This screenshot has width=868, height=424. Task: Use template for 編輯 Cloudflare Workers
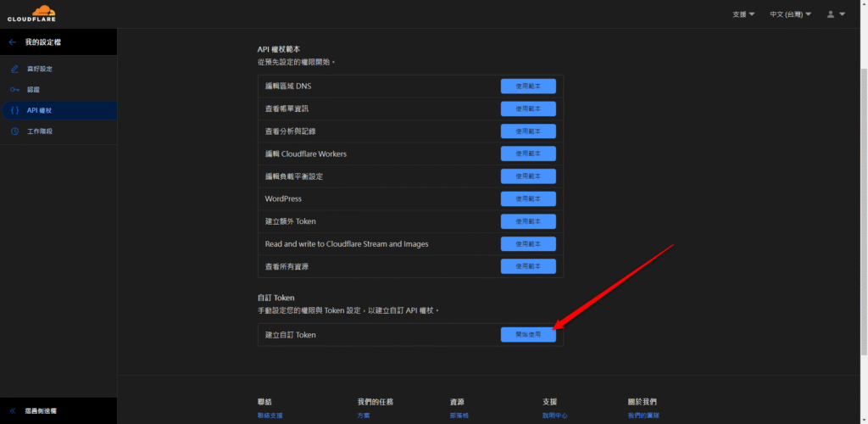pos(528,153)
